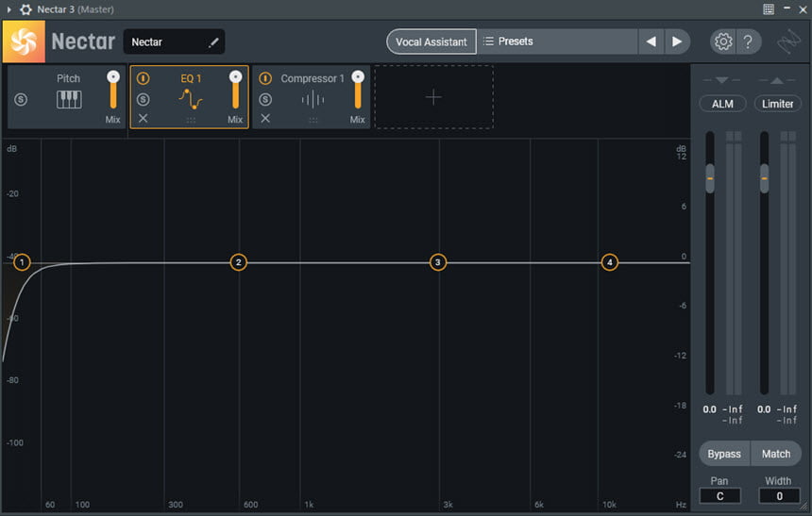Click the Nectar preset name field
Screen dimensions: 812x516
174,42
